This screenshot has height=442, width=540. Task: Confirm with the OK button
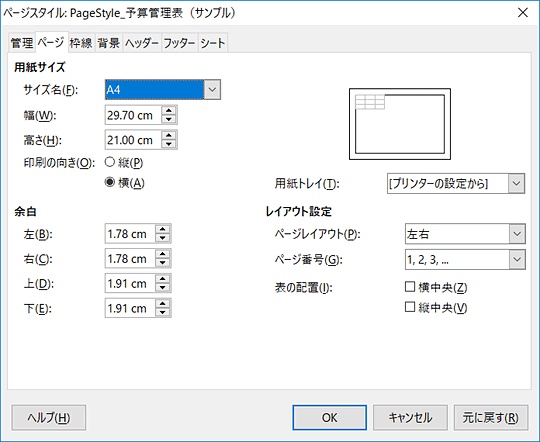330,418
